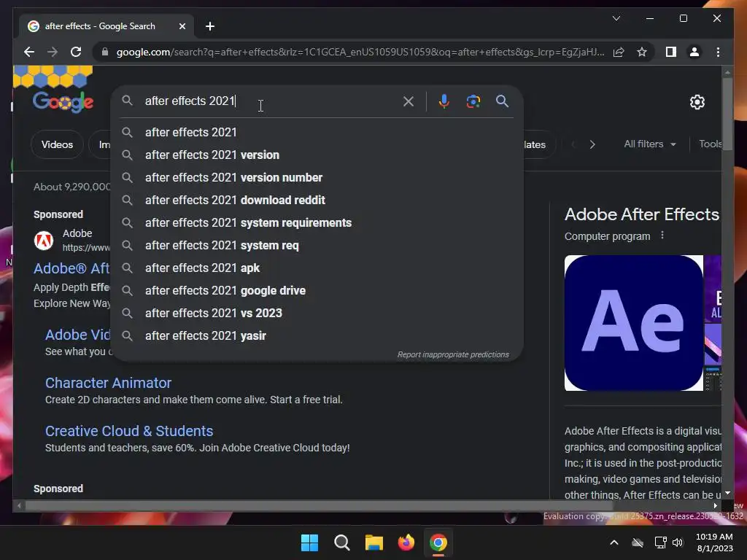The image size is (747, 560).
Task: Reload the page with refresh icon
Action: pyautogui.click(x=76, y=52)
